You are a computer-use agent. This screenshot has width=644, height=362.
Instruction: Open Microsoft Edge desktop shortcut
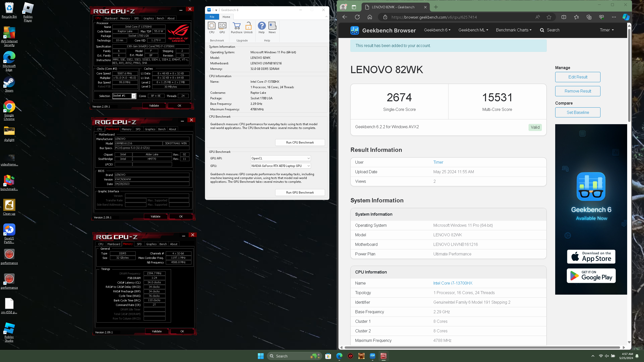tap(9, 61)
